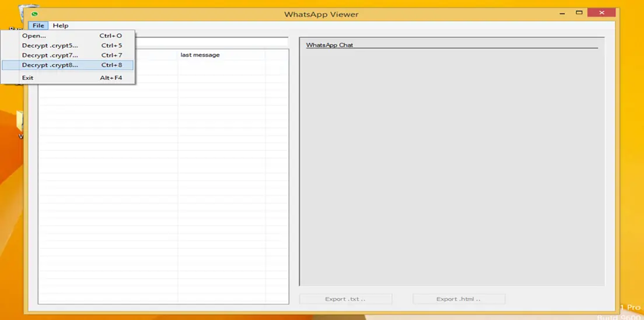Viewport: 644px width, 320px height.
Task: Choose Exit from the File menu
Action: click(x=67, y=78)
